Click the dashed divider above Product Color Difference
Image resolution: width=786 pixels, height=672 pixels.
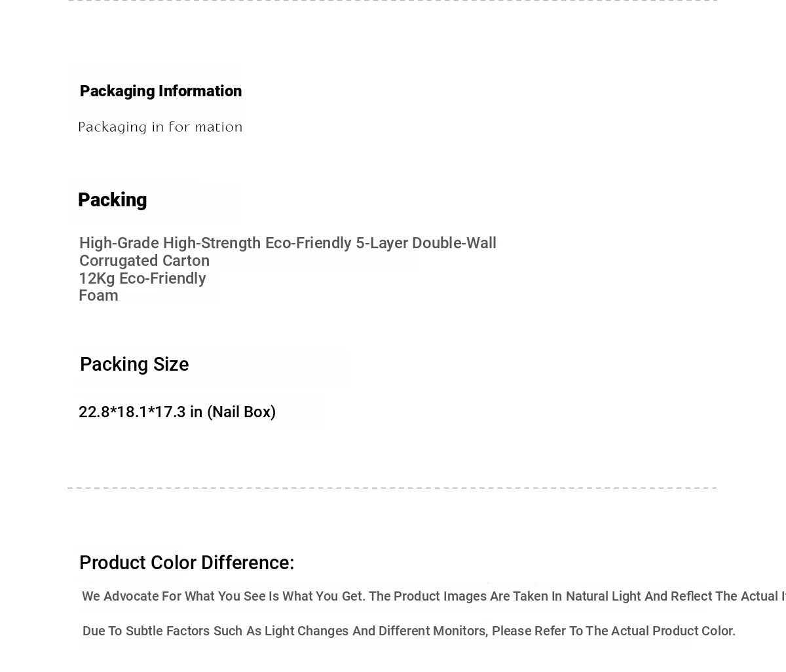[x=392, y=488]
